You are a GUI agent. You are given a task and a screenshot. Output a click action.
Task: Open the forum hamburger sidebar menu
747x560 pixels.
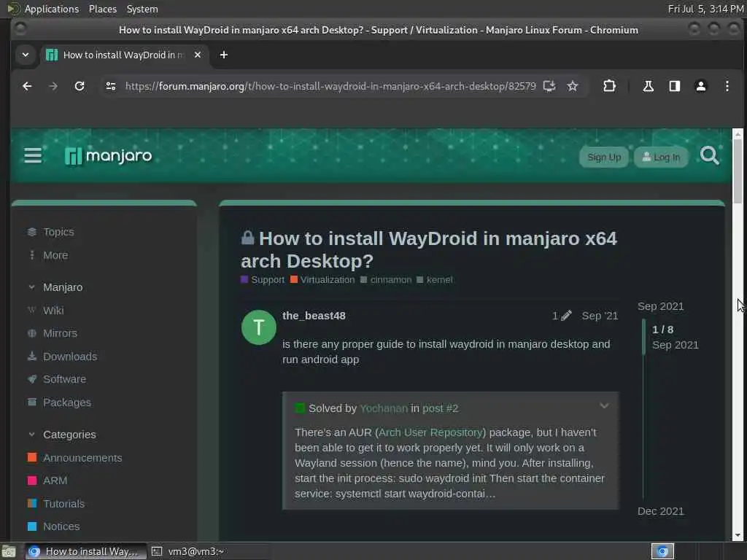point(33,156)
